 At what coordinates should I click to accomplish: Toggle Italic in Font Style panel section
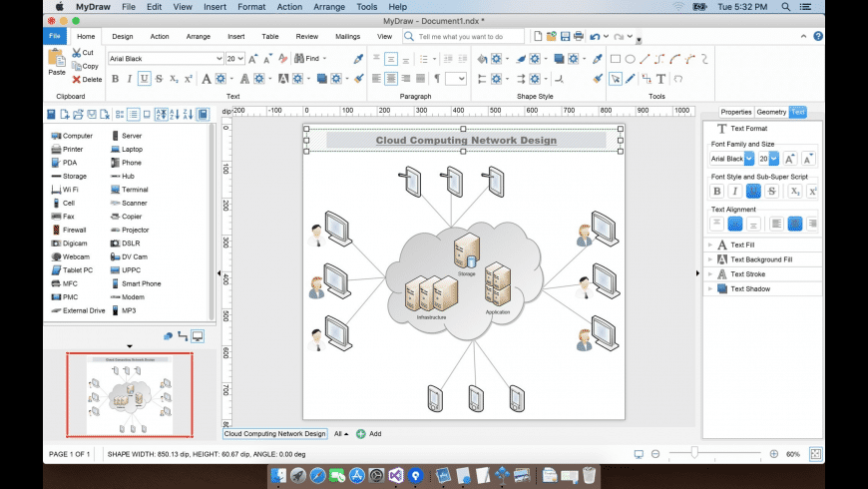pos(735,191)
